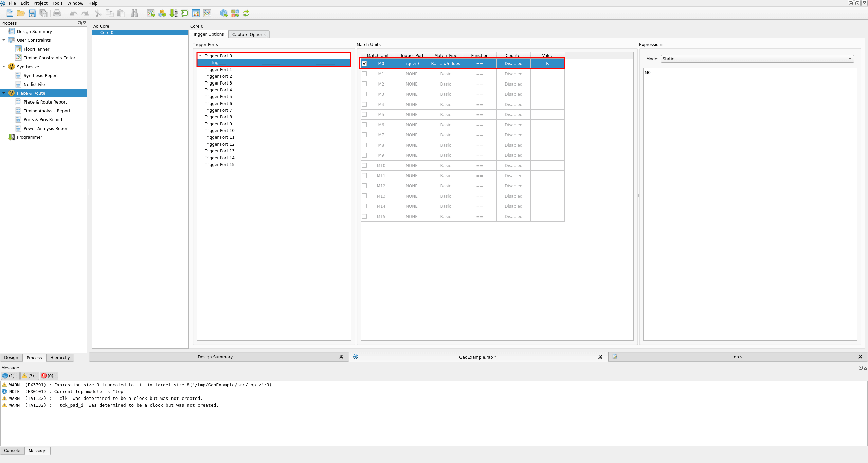Click the Save All toolbar icon
Viewport: 868px width, 463px height.
[43, 13]
